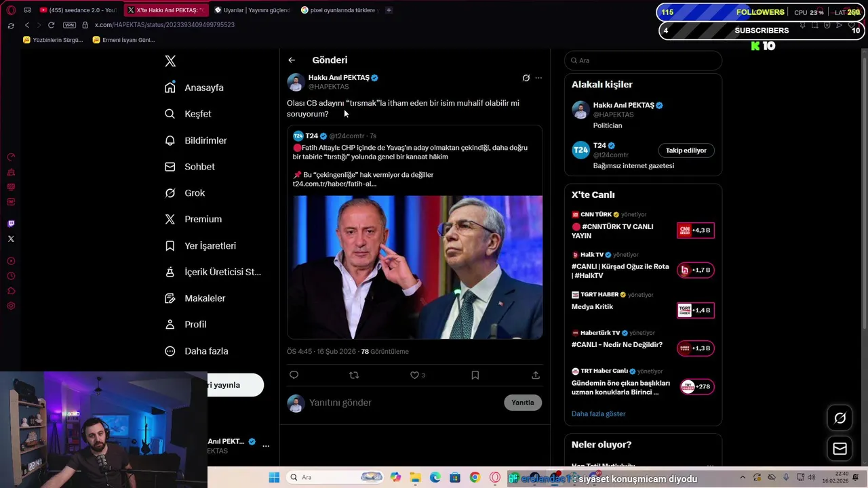Switch to the seedance 2.0 YouTube tab
Viewport: 868px width, 488px height.
tap(78, 10)
